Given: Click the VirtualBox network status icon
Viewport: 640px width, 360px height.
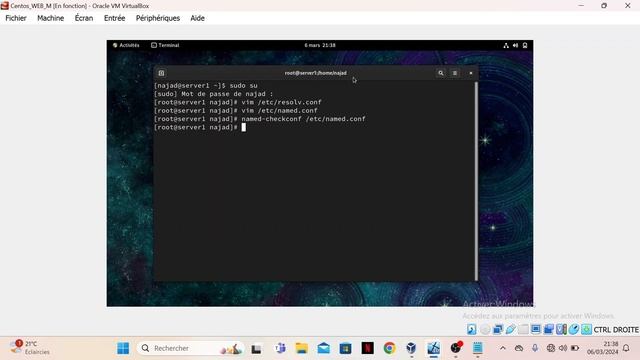Looking at the screenshot, I should 498,329.
